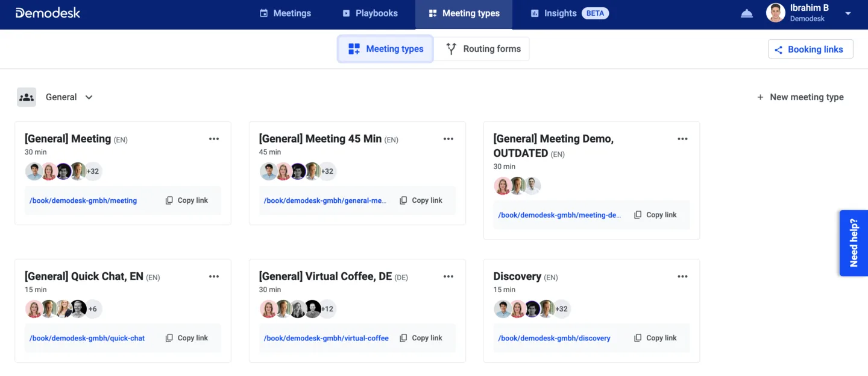Open the Playbooks tab

point(370,13)
